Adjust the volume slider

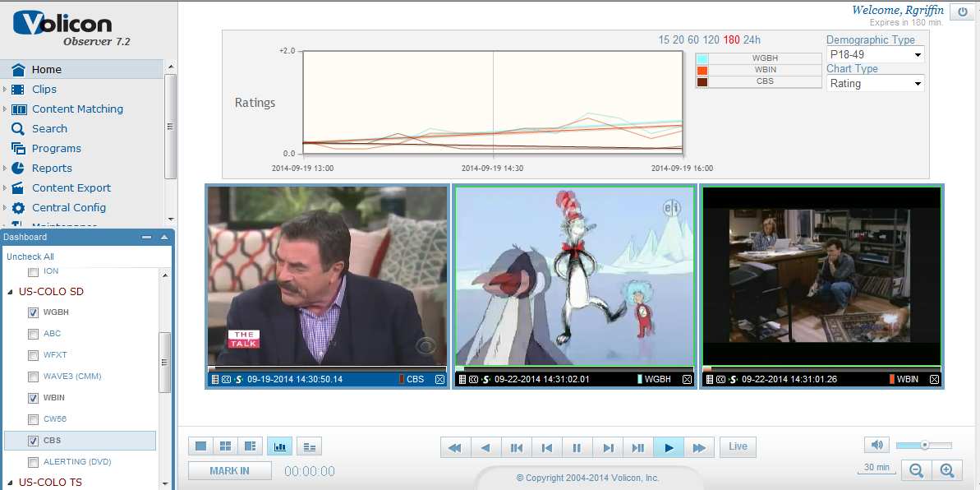coord(924,444)
